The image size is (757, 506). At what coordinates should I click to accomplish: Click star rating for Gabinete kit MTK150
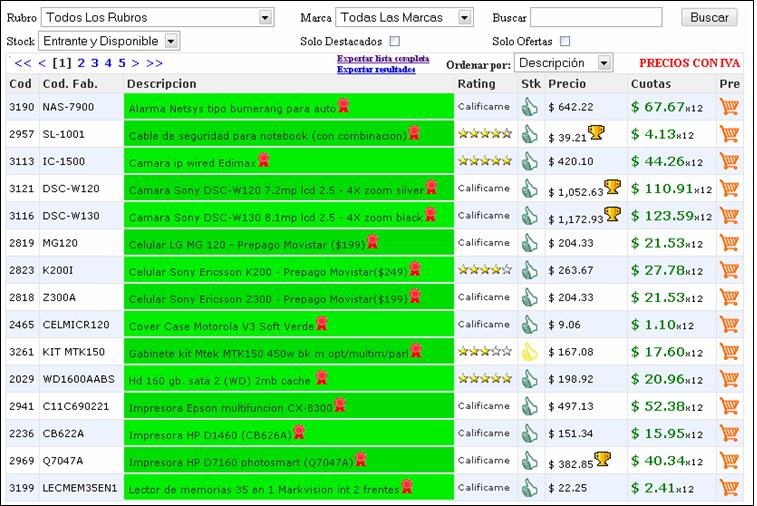484,351
